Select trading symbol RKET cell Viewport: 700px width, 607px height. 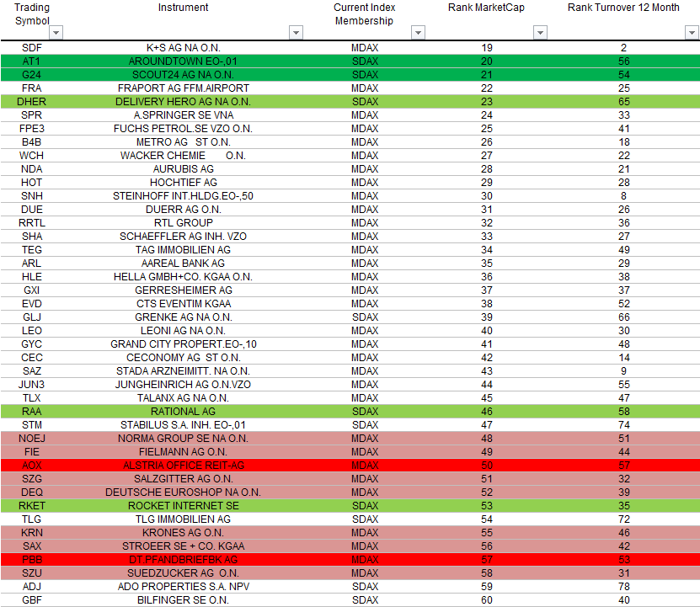coord(32,506)
